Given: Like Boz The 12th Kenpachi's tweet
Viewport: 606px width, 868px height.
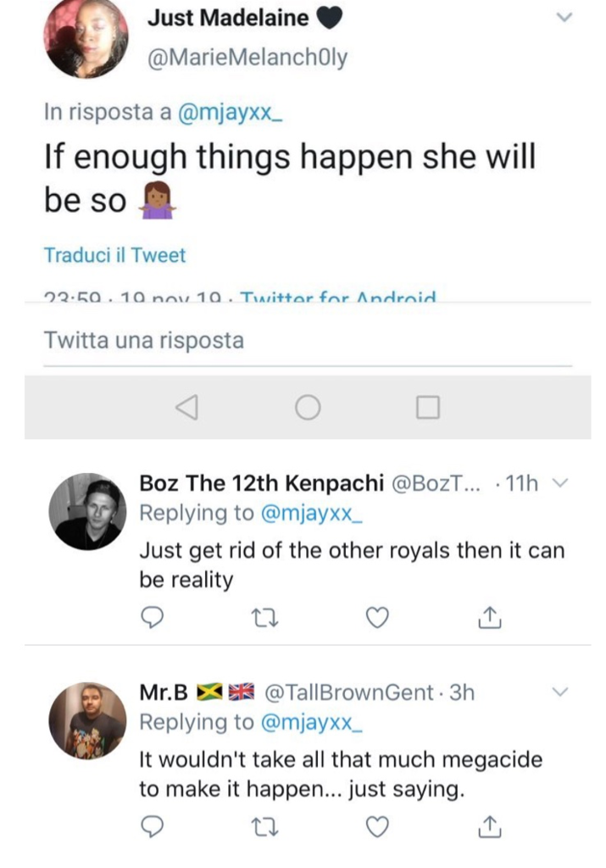Looking at the screenshot, I should click(x=377, y=619).
